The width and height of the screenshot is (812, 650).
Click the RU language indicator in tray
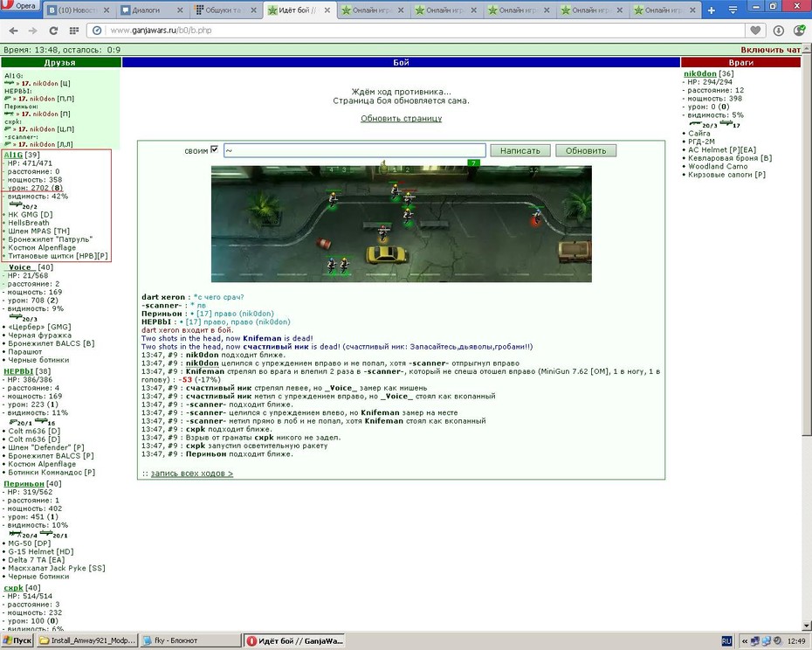point(726,642)
